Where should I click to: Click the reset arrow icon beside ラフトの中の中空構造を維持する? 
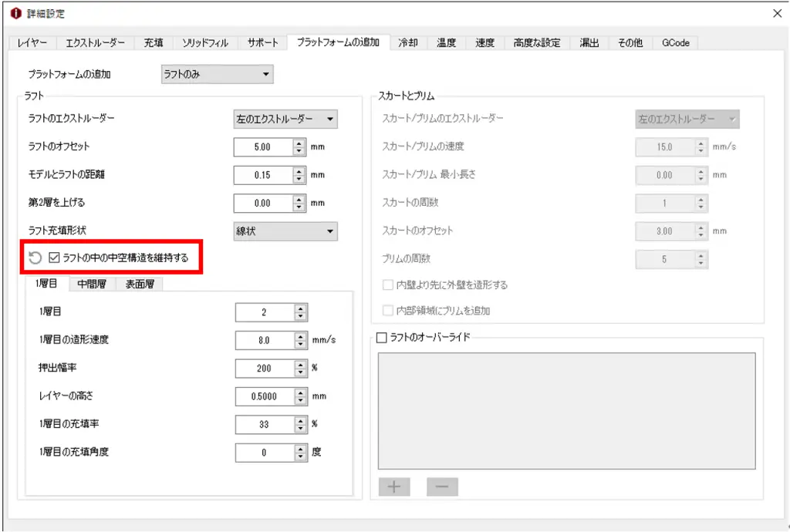35,258
